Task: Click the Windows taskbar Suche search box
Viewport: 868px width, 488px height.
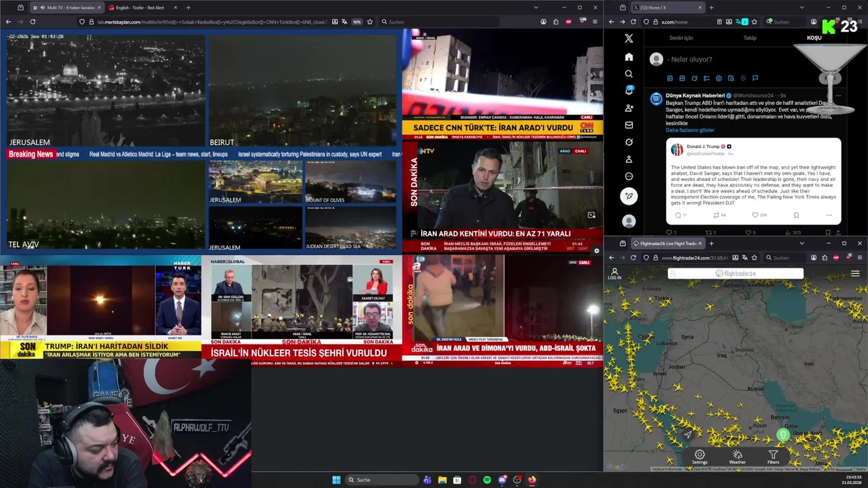Action: tap(381, 480)
